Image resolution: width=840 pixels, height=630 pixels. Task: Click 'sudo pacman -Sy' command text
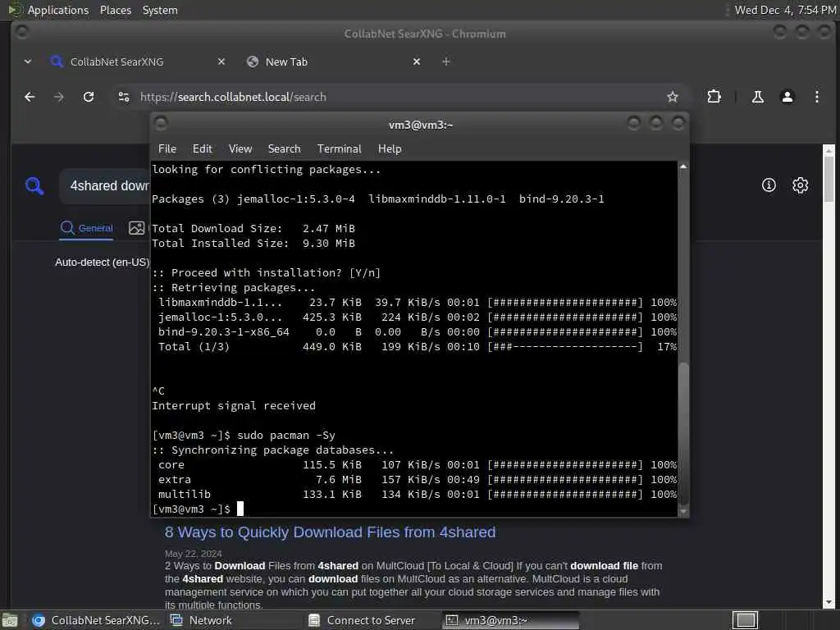click(286, 435)
